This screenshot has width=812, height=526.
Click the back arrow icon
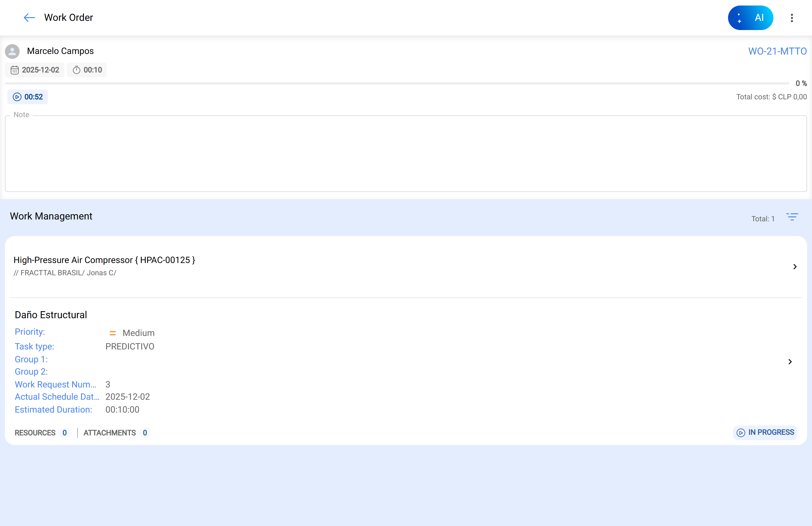(29, 17)
